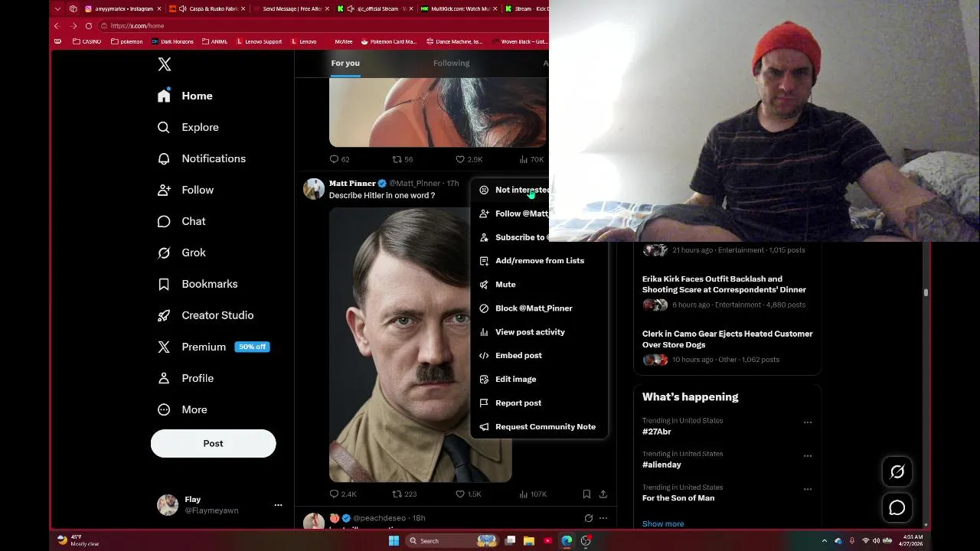Image resolution: width=980 pixels, height=551 pixels.
Task: Switch to the For you tab
Action: point(345,64)
